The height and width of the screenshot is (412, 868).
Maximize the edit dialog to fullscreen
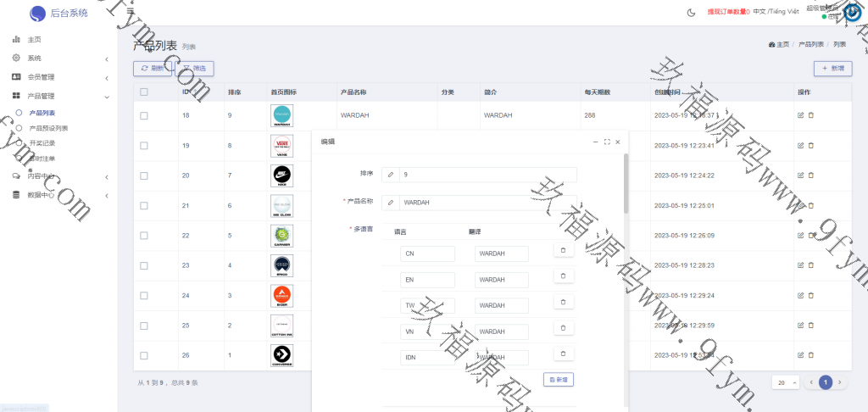click(x=607, y=142)
